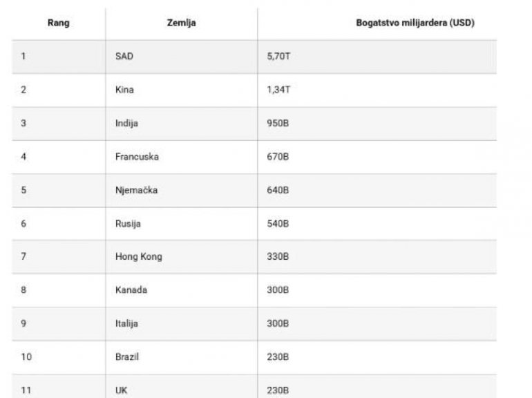Click the Rang column header
Viewport: 532px width, 398px height.
coord(58,23)
